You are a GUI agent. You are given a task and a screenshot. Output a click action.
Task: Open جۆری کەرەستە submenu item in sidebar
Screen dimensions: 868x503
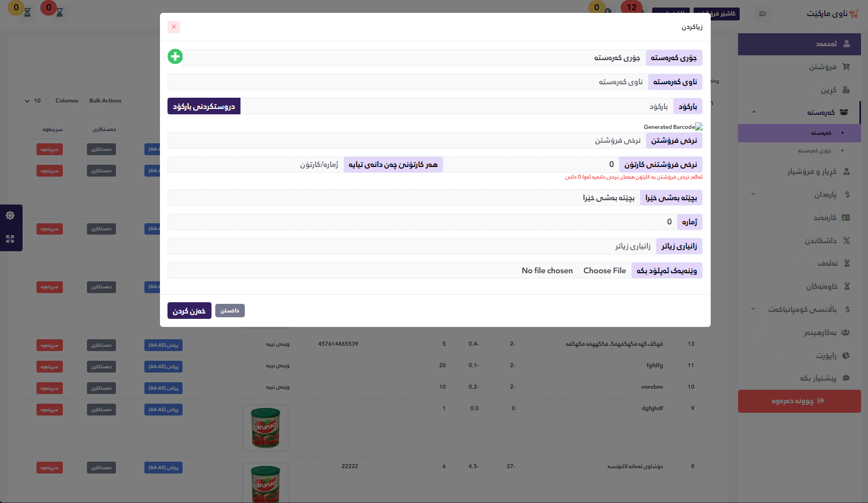[x=814, y=151]
